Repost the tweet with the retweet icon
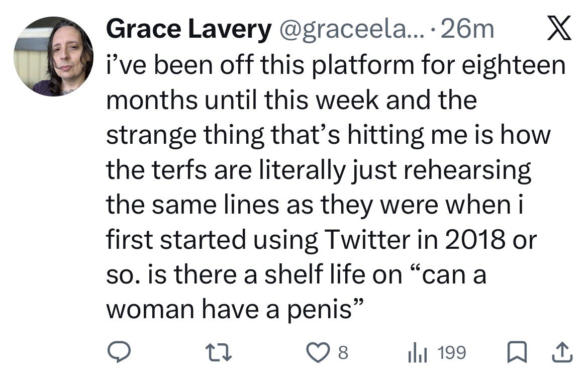The width and height of the screenshot is (588, 380). pyautogui.click(x=220, y=353)
